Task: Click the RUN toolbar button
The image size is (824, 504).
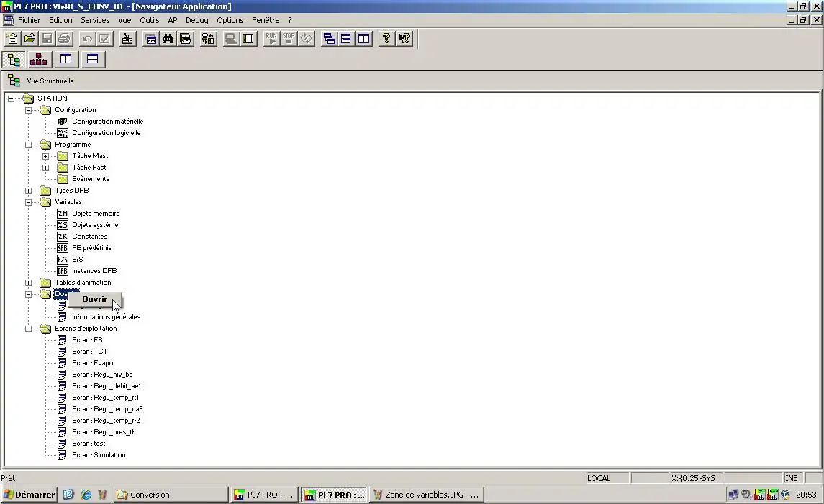Action: 271,38
